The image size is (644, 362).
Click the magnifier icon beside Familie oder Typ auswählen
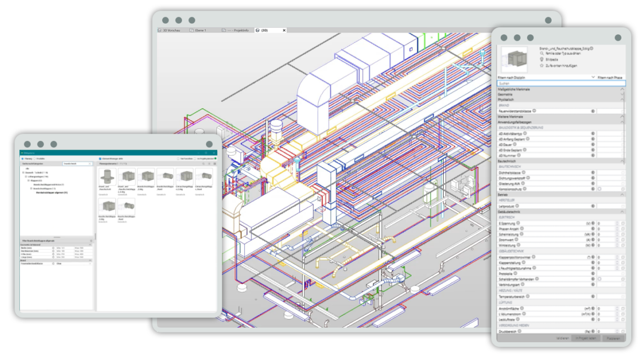pyautogui.click(x=541, y=54)
